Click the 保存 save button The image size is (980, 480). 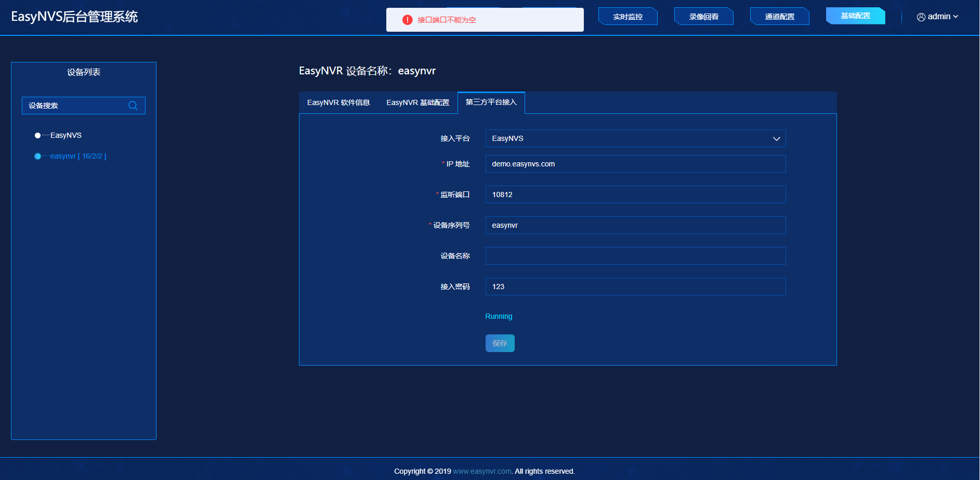(x=500, y=343)
